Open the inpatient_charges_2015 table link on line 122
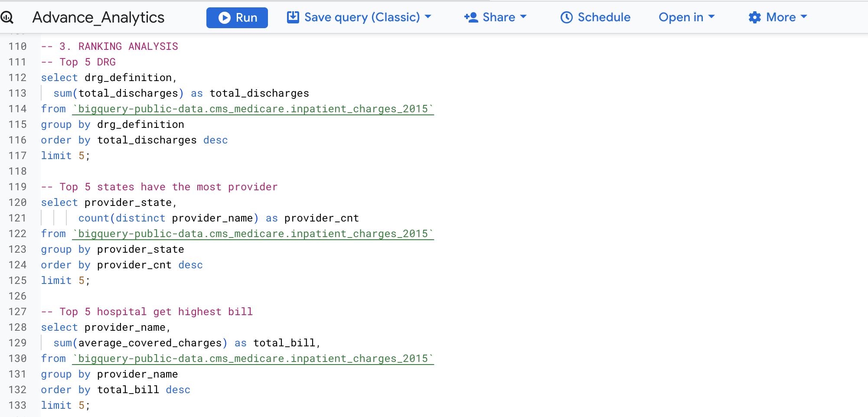 [253, 234]
